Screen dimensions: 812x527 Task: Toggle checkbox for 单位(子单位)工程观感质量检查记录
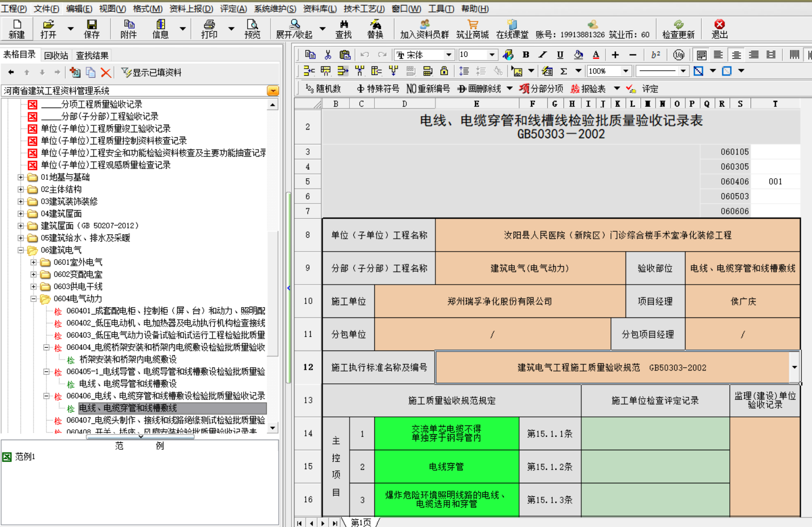32,165
